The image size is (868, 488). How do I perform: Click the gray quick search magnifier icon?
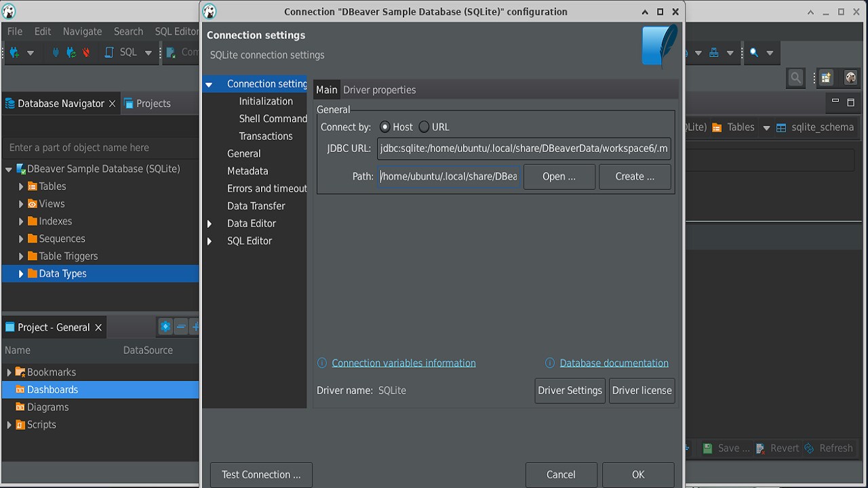[796, 78]
